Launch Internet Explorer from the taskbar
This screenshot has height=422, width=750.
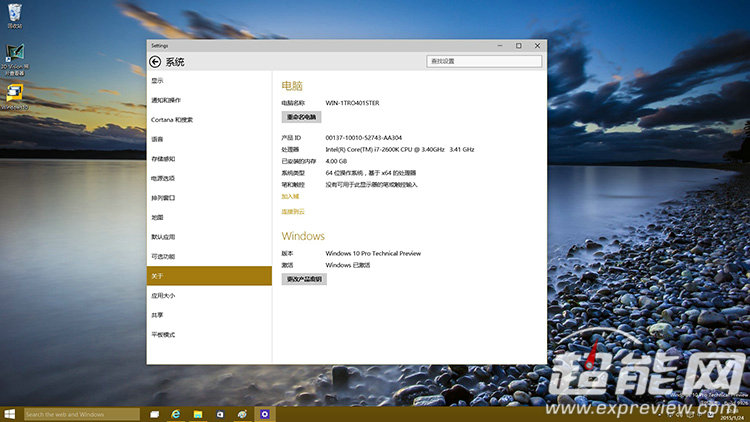176,413
